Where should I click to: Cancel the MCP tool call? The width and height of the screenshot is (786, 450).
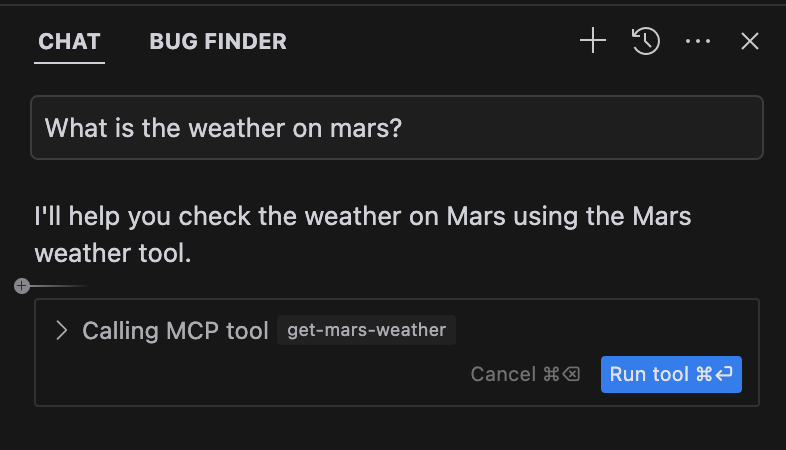point(525,374)
